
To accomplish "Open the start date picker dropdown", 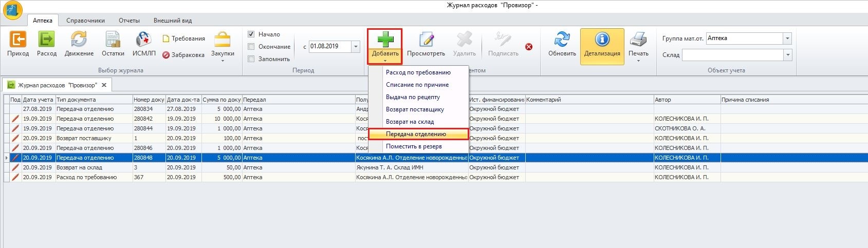I will [x=356, y=47].
